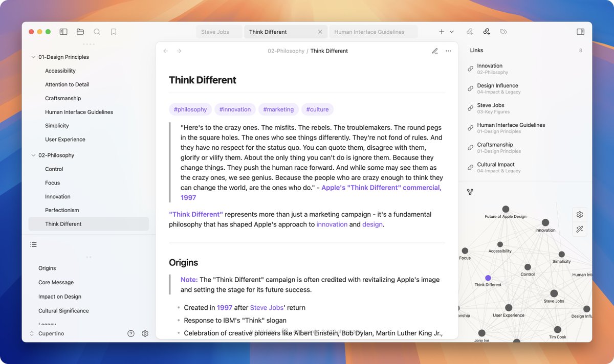Click the Tim Cook node in graph

click(557, 330)
